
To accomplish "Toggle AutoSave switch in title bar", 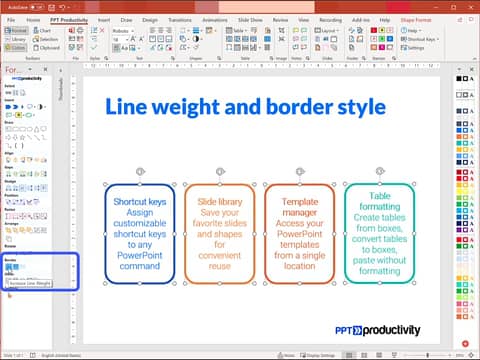I will click(38, 7).
